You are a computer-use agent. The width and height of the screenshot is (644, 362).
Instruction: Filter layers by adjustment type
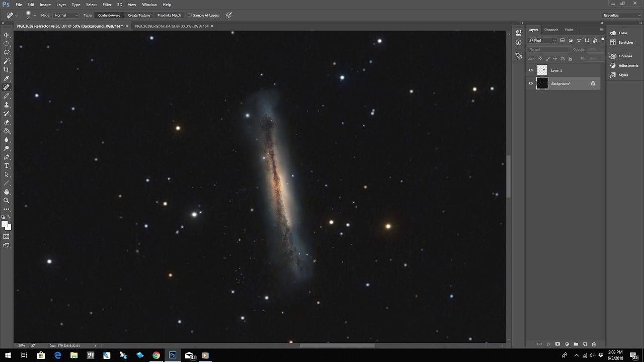571,40
